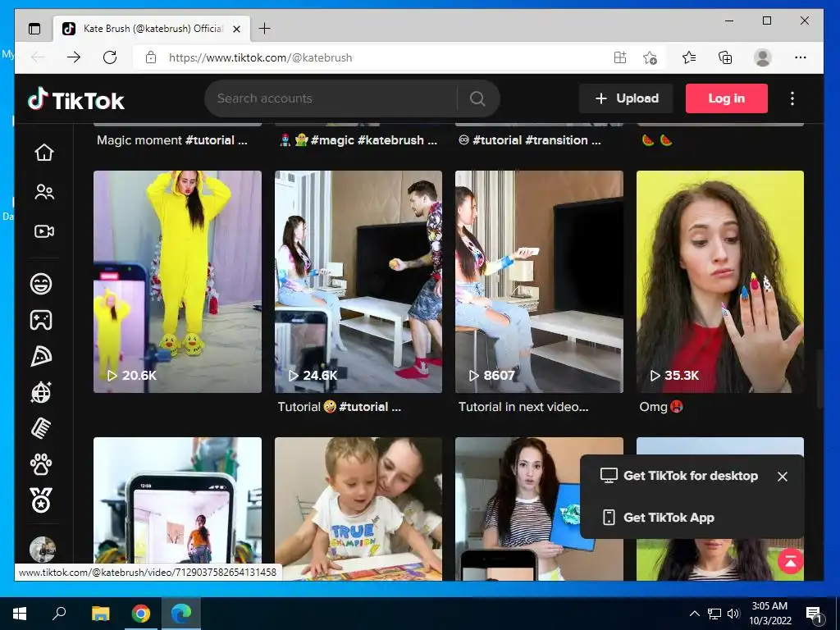Select the Animals paw print category icon
The image size is (840, 630).
[41, 465]
